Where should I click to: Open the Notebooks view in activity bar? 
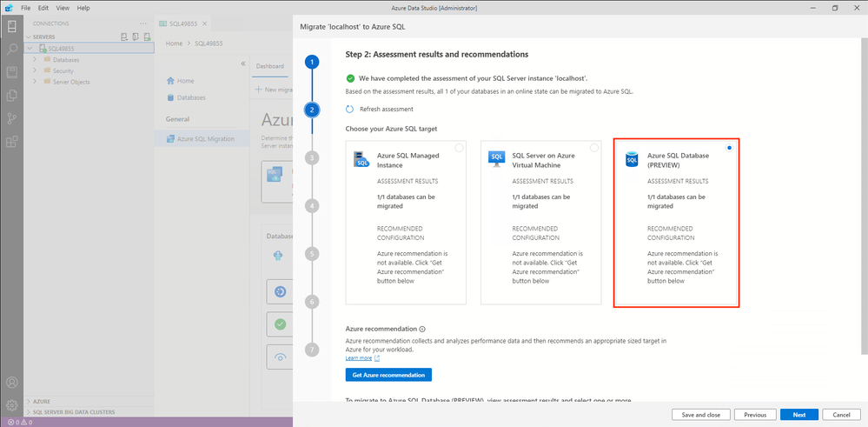point(11,72)
